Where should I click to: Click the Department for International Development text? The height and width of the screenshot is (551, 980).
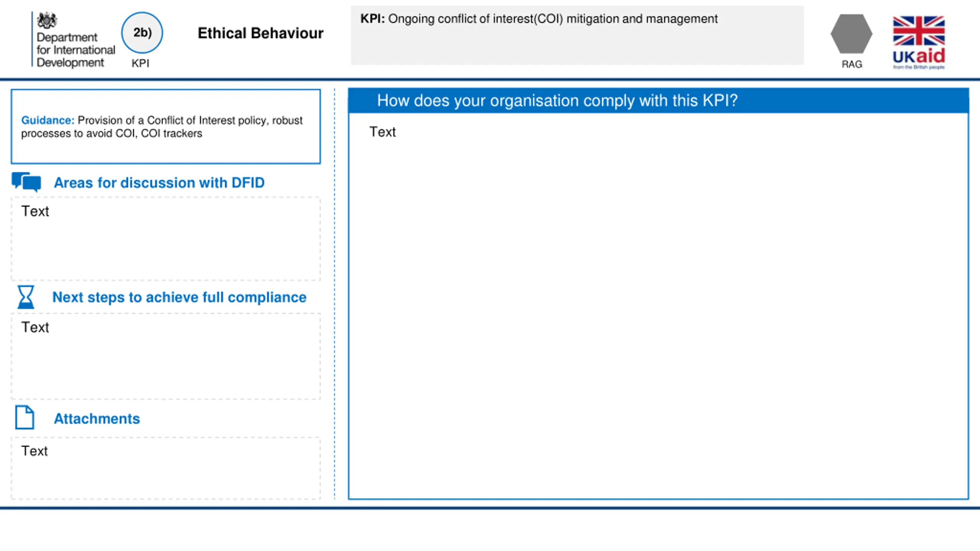[x=75, y=50]
